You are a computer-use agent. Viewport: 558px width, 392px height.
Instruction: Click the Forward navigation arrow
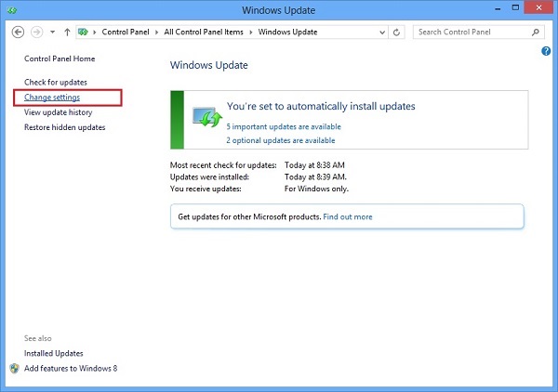tap(35, 32)
